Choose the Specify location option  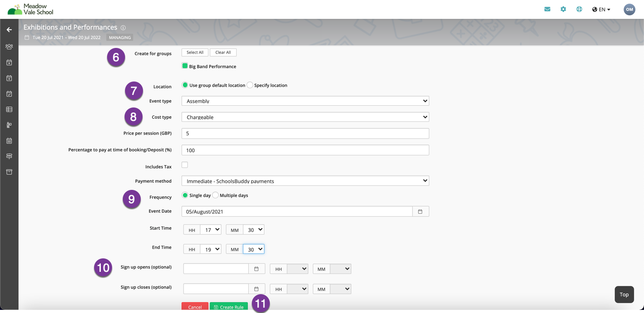click(250, 85)
